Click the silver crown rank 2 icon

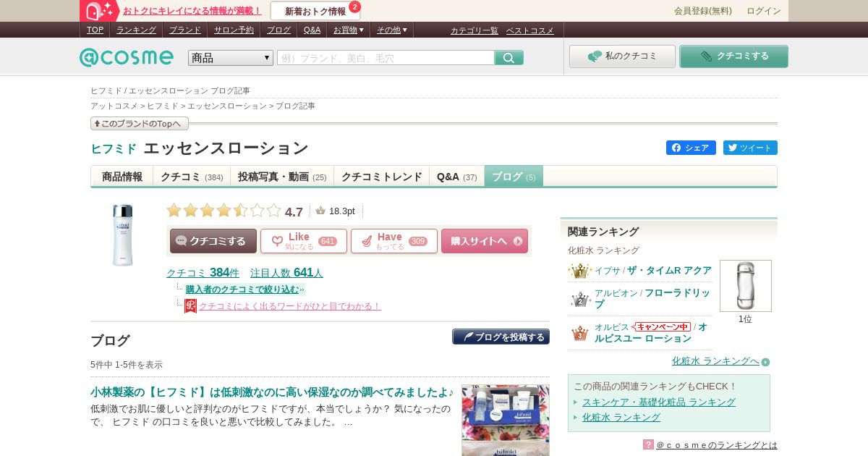(x=580, y=300)
